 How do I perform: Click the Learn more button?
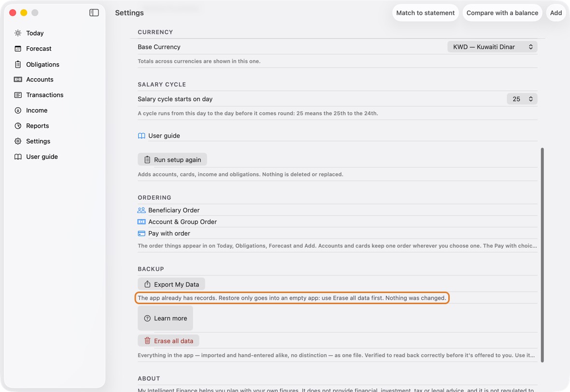[x=165, y=318]
